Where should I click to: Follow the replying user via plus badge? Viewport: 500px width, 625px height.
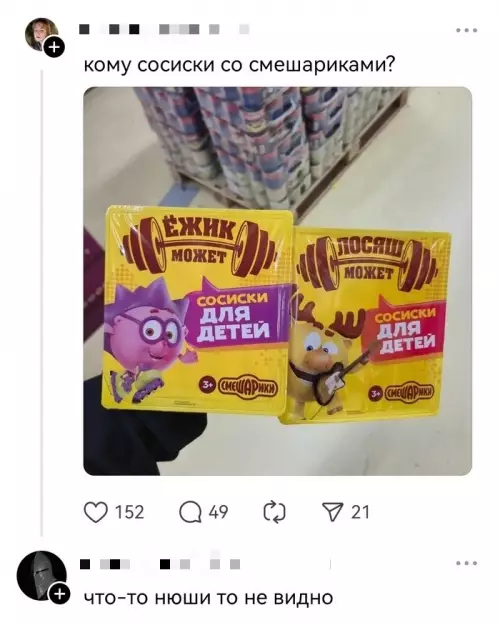coord(59,594)
